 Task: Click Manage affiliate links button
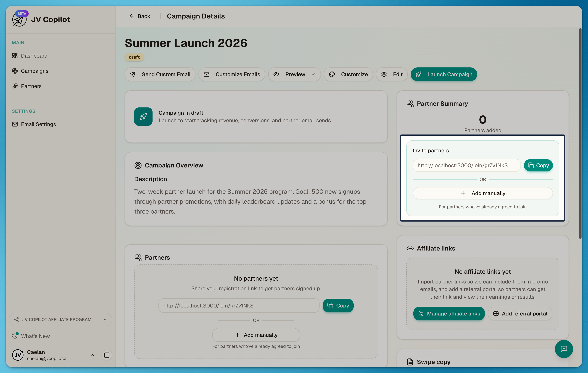[449, 314]
